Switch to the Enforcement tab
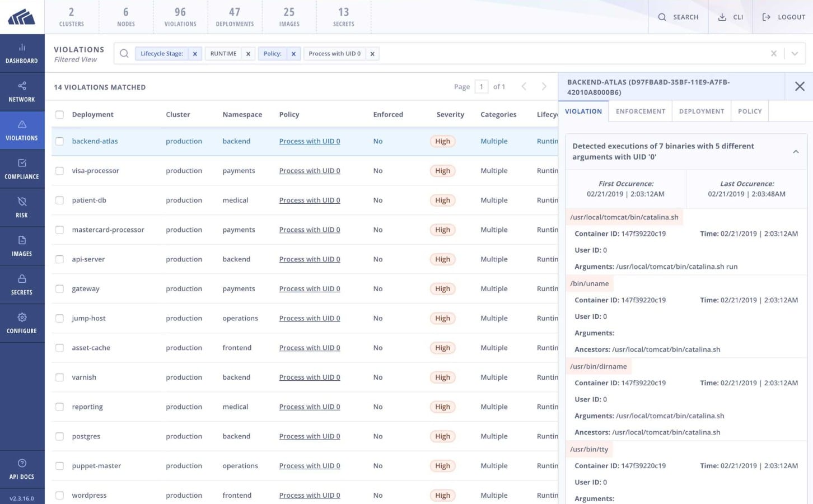Image resolution: width=813 pixels, height=504 pixels. pos(640,111)
